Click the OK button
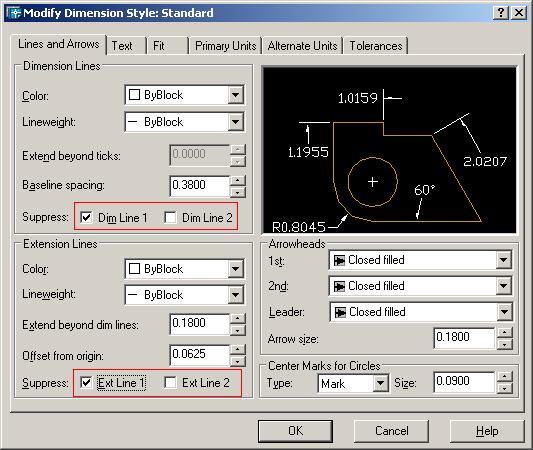 tap(295, 431)
